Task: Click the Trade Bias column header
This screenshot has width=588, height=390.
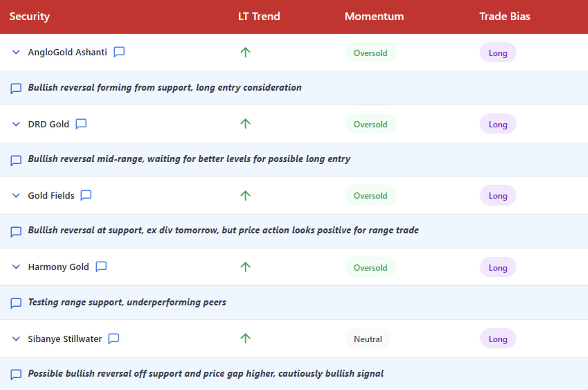Action: (505, 16)
